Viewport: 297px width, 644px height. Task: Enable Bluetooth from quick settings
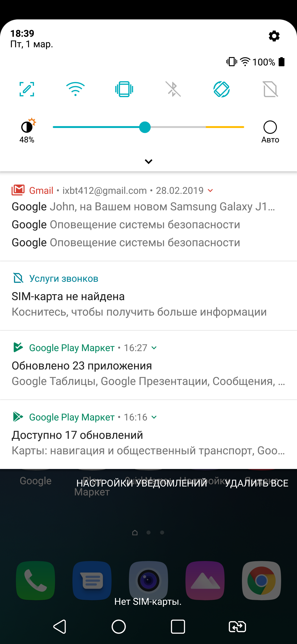[173, 89]
